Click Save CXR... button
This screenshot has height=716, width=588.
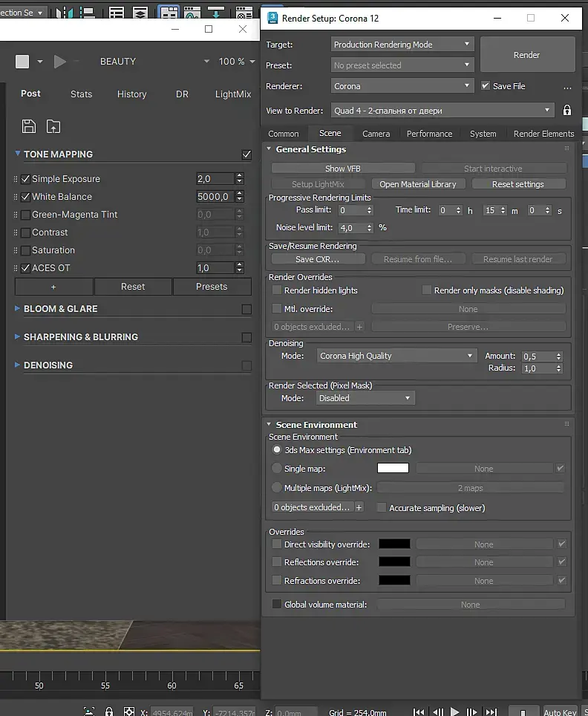pyautogui.click(x=318, y=259)
